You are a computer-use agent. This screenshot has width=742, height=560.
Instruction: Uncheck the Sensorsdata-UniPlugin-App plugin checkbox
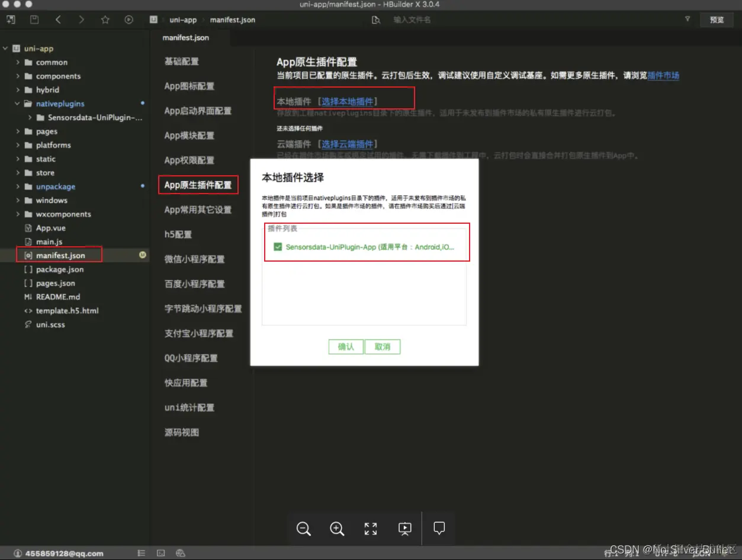point(277,247)
